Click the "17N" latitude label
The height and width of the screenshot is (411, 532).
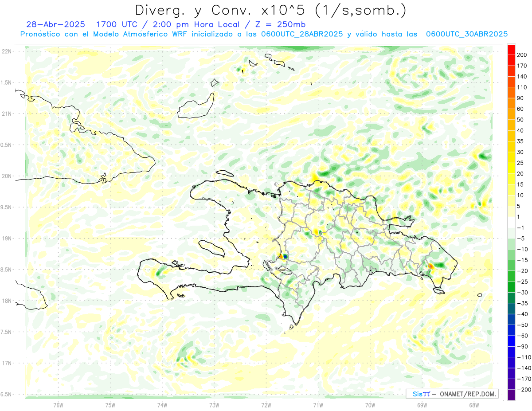coord(7,363)
